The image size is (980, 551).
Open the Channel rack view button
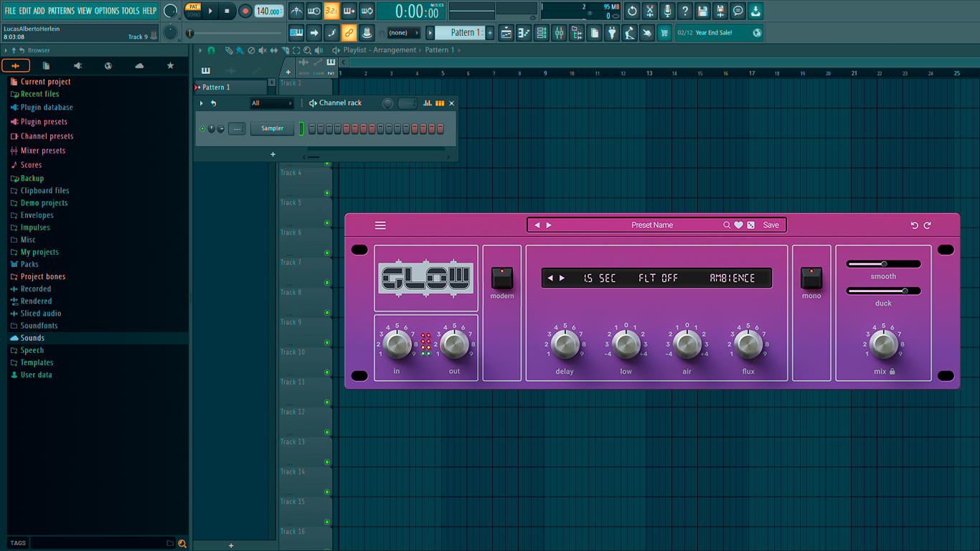coord(542,32)
